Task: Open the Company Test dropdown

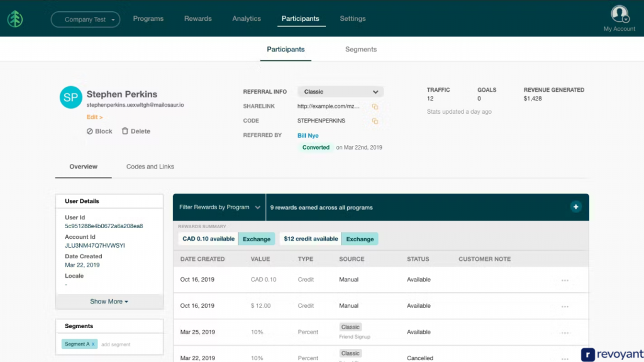Action: 86,19
